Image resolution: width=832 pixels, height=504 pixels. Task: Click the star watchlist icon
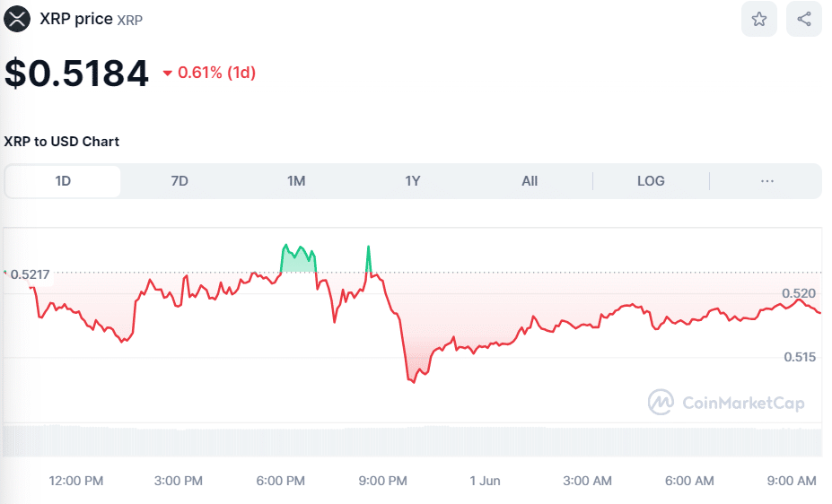759,19
